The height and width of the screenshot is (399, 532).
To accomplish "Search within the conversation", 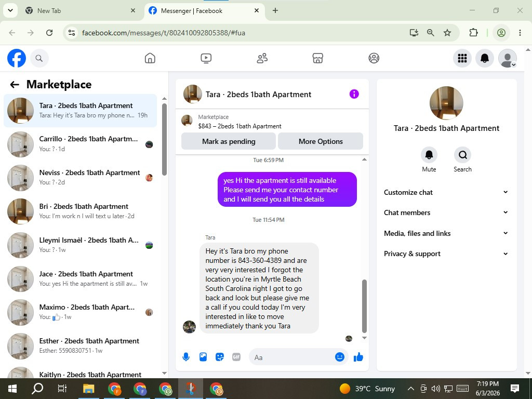I will [x=462, y=155].
